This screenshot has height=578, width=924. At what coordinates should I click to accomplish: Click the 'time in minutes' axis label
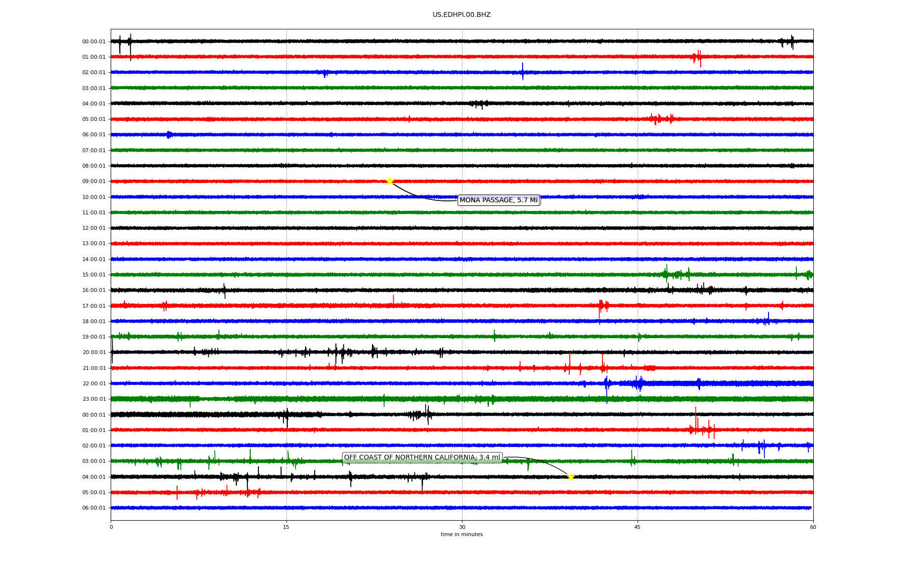tap(462, 535)
